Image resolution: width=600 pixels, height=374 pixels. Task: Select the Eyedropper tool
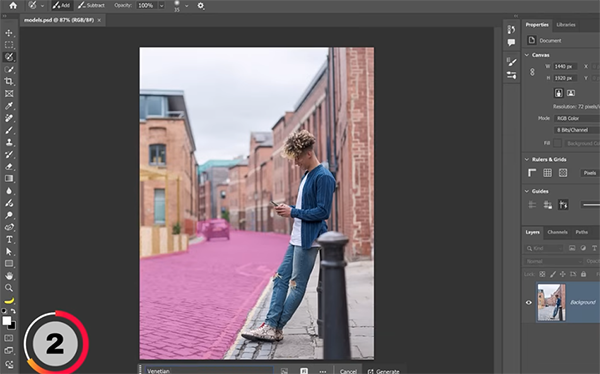pos(9,106)
